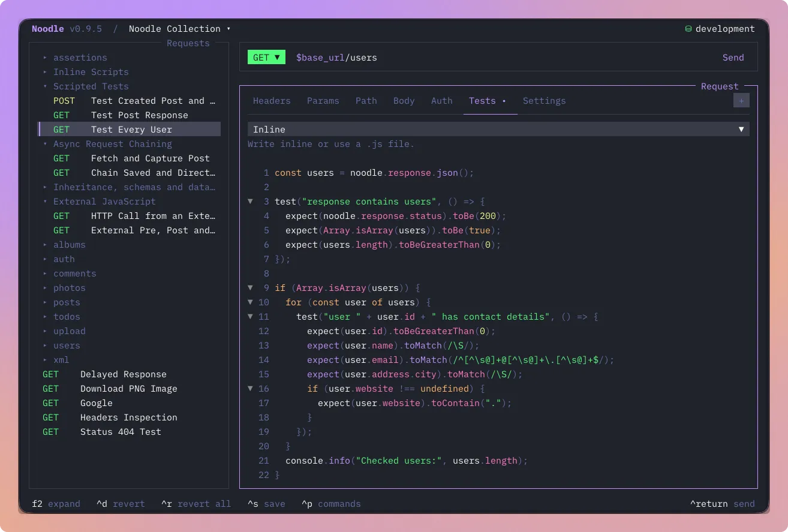Expand the users folder in sidebar

(x=61, y=345)
